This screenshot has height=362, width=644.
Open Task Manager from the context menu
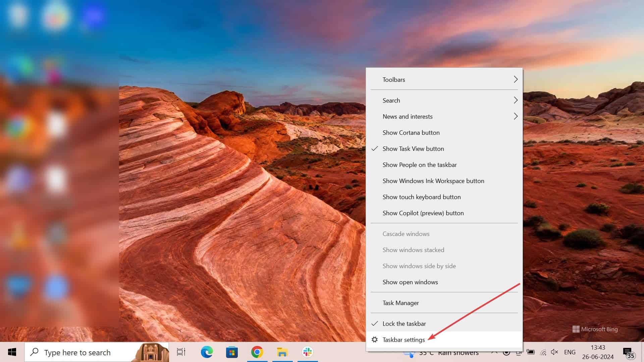[400, 303]
